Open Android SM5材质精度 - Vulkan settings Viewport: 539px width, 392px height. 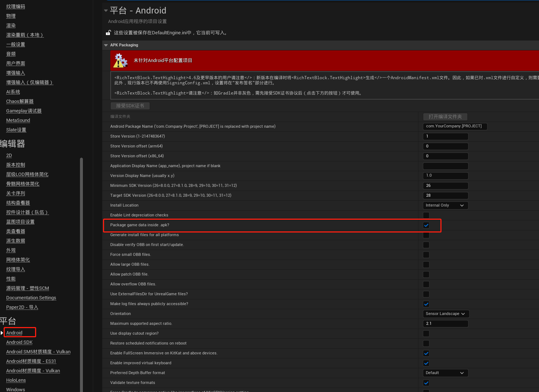tap(38, 351)
